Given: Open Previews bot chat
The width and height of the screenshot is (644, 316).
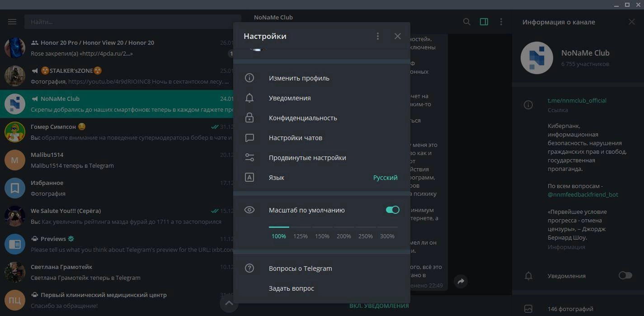Looking at the screenshot, I should [x=117, y=244].
